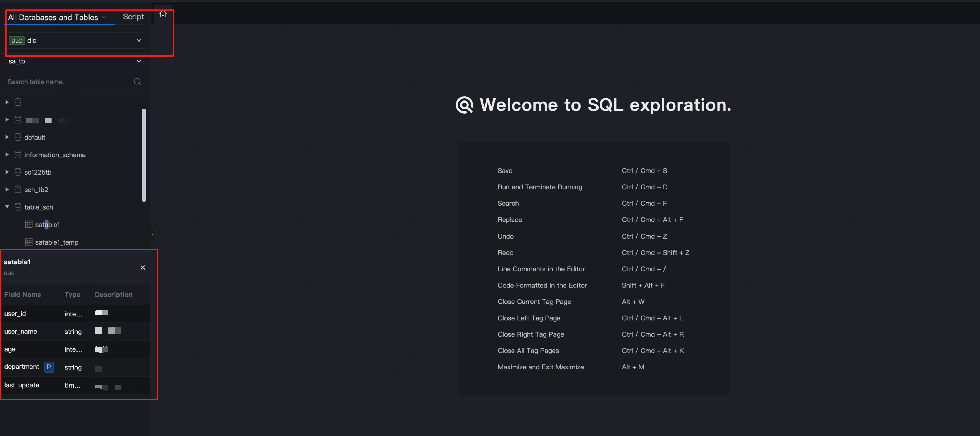Open the dlc data source dropdown
Screen dimensions: 980x436
tap(138, 40)
